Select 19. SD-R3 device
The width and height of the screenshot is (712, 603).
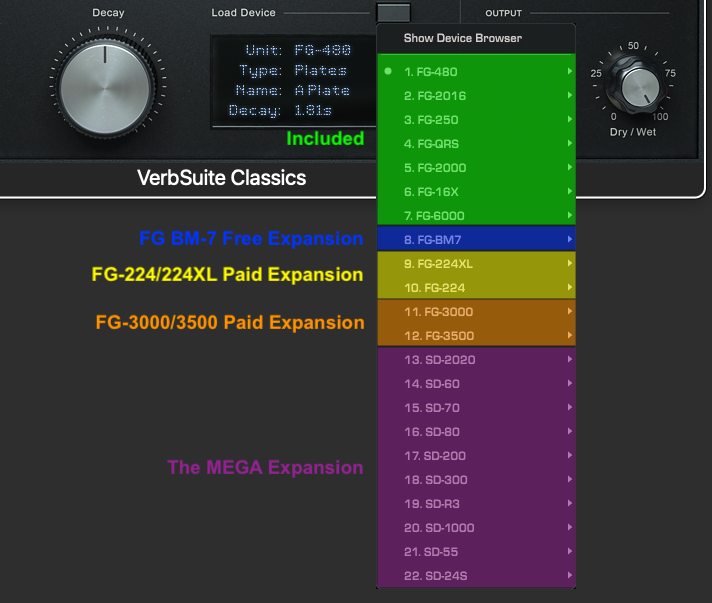(476, 504)
